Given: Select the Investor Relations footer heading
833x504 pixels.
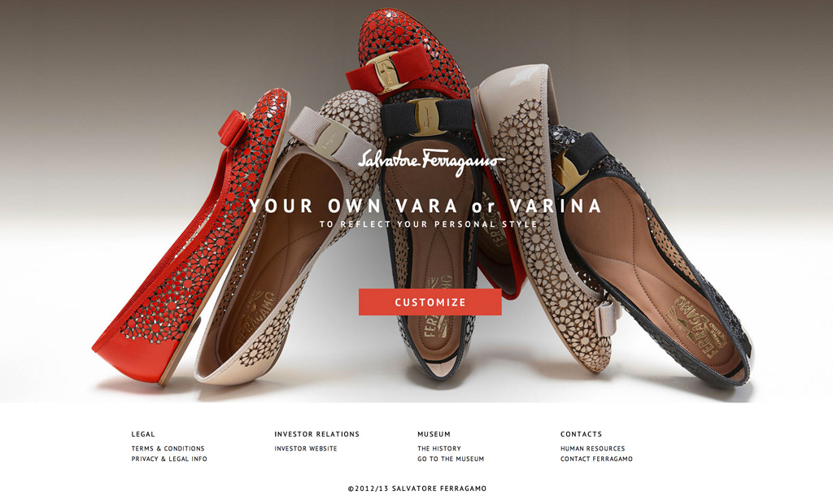Looking at the screenshot, I should [316, 434].
